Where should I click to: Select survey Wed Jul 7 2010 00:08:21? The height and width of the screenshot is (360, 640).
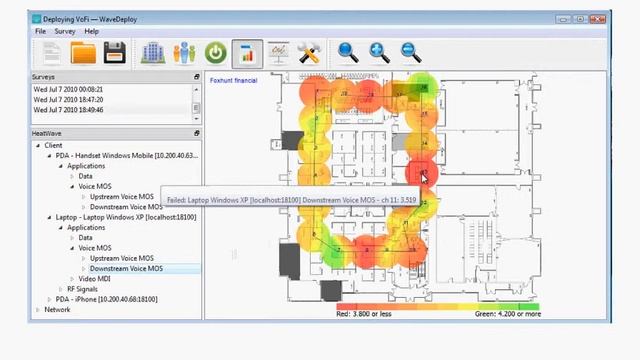click(68, 89)
